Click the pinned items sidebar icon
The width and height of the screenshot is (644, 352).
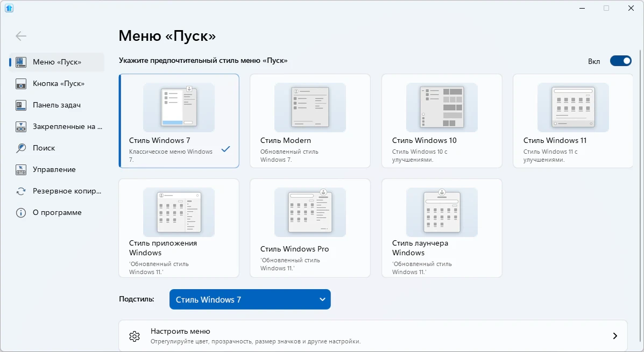(x=21, y=127)
